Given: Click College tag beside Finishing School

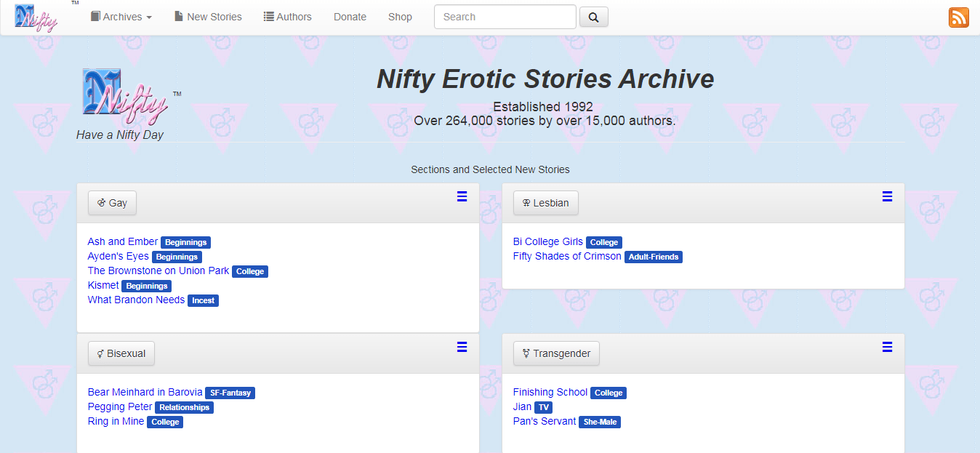Looking at the screenshot, I should click(609, 393).
